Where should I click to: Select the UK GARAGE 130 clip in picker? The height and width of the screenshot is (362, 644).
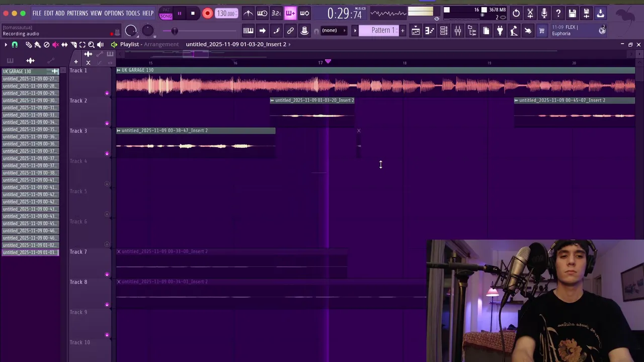click(30, 71)
